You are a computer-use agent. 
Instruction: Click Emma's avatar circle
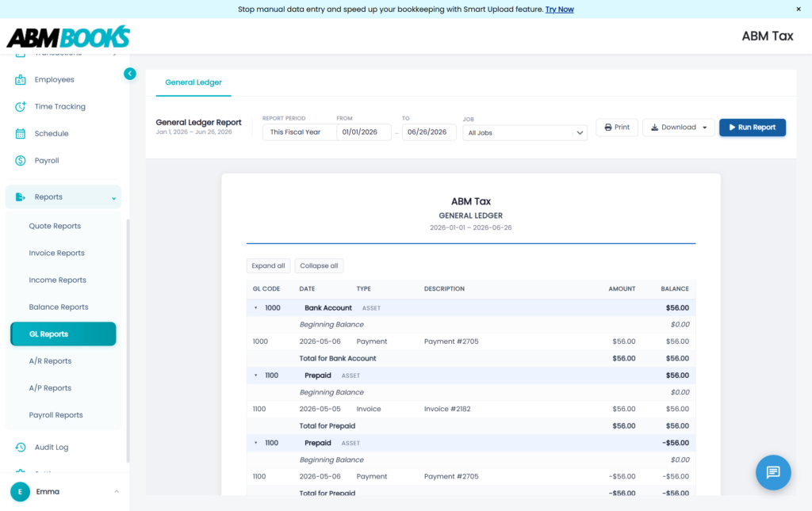pyautogui.click(x=20, y=492)
